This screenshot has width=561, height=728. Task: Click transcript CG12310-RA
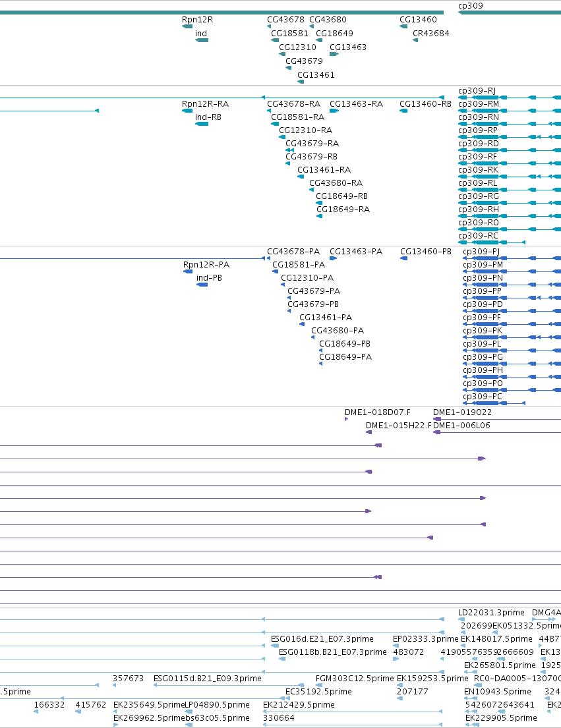[x=306, y=130]
